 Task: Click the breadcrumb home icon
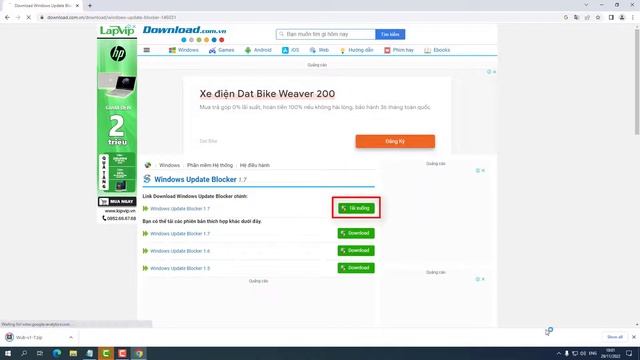(148, 165)
